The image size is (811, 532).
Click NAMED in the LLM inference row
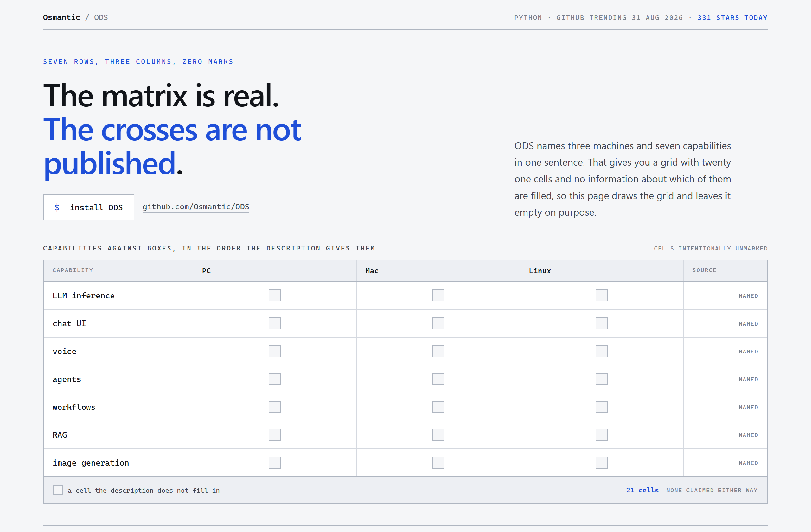748,296
